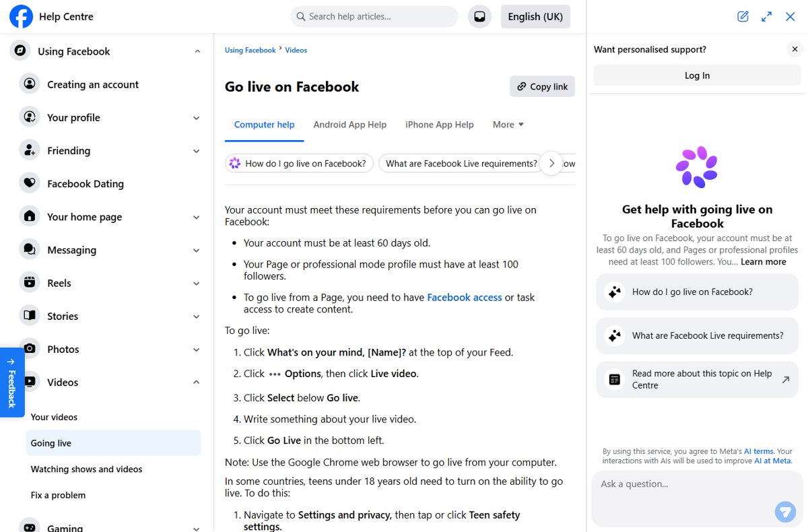Select Facebook Live requirements suggestion in assistant
The height and width of the screenshot is (532, 808).
(697, 335)
